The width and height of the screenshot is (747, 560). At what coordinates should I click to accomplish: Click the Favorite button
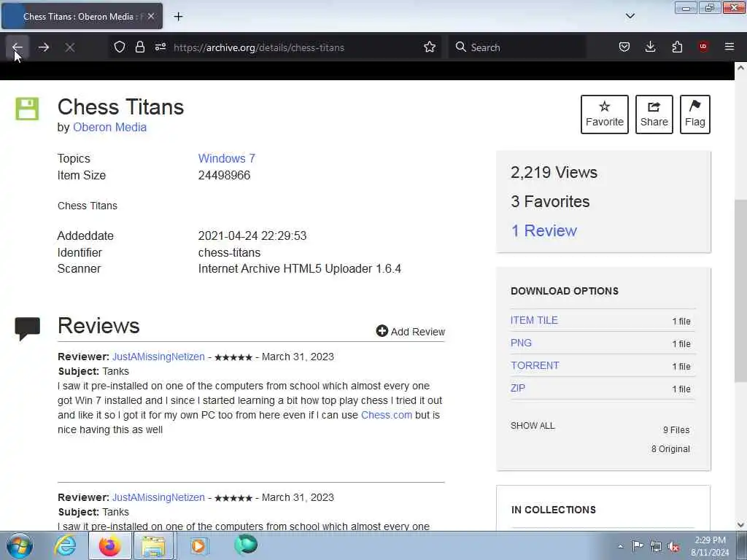coord(605,114)
